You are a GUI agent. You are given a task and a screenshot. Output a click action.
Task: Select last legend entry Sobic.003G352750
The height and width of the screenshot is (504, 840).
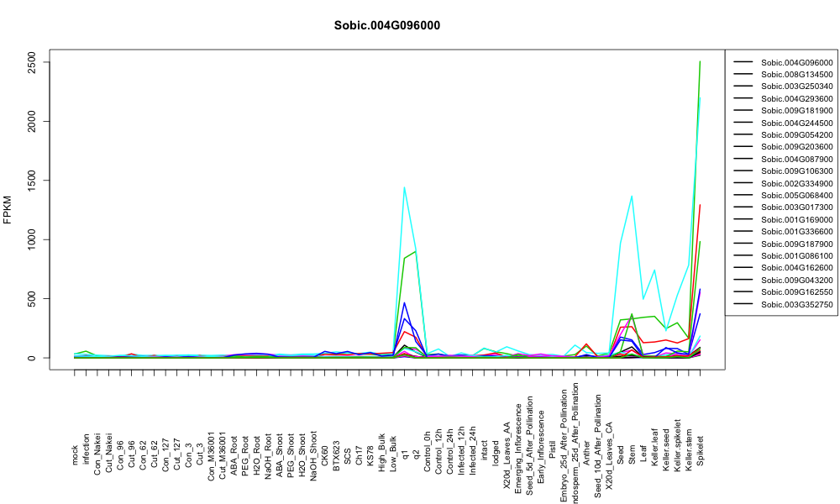click(783, 304)
